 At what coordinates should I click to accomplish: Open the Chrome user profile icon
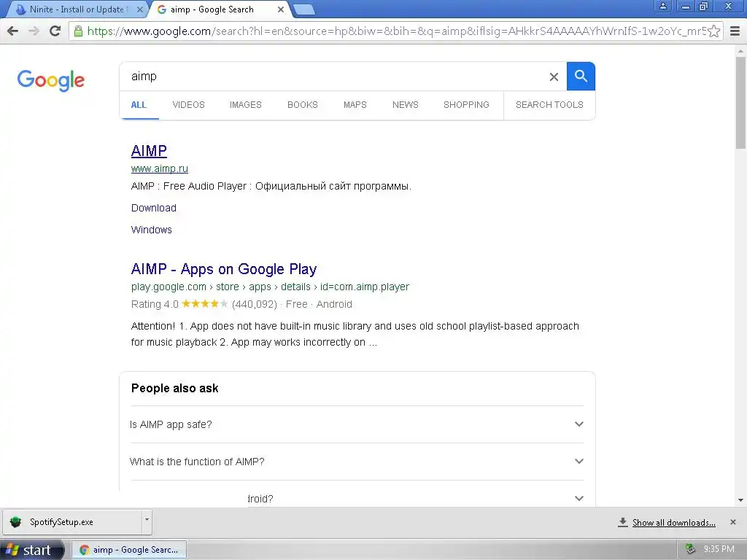click(x=662, y=6)
